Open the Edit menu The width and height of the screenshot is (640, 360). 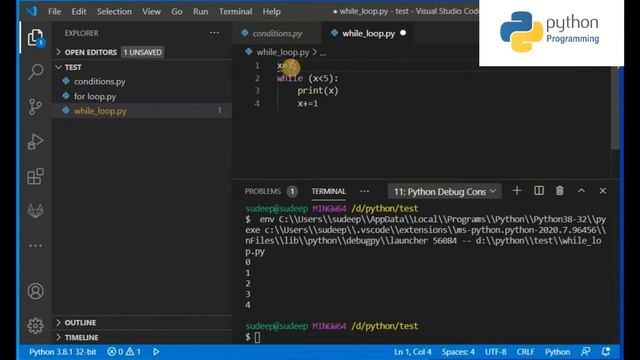tap(79, 11)
